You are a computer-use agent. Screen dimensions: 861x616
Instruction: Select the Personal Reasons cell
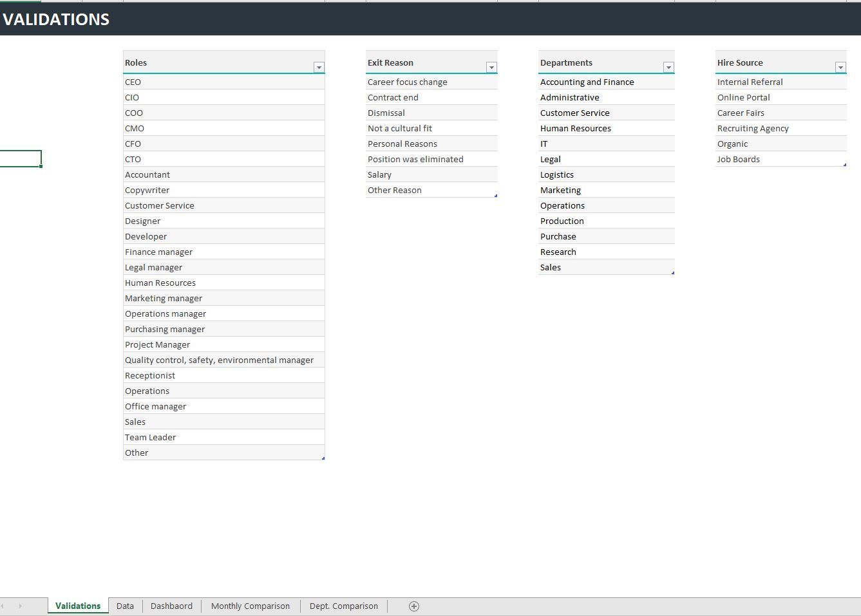click(431, 144)
